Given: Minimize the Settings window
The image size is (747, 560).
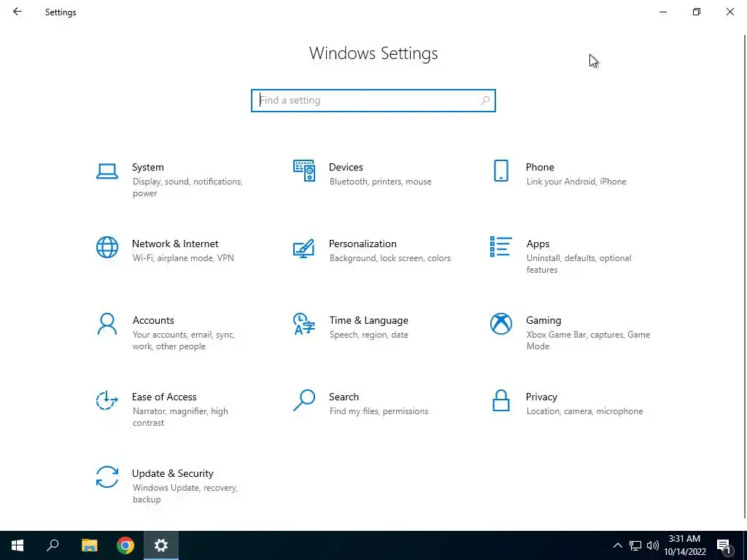Looking at the screenshot, I should [663, 12].
